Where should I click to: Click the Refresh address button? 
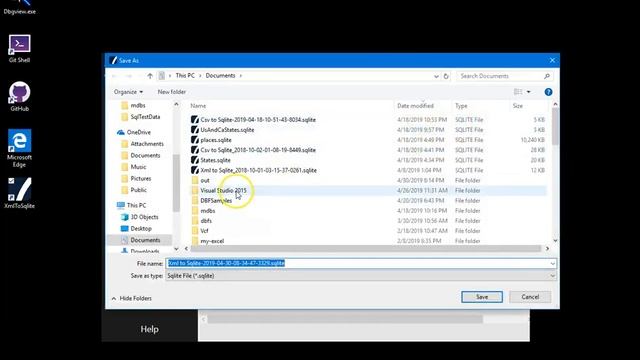coord(446,76)
